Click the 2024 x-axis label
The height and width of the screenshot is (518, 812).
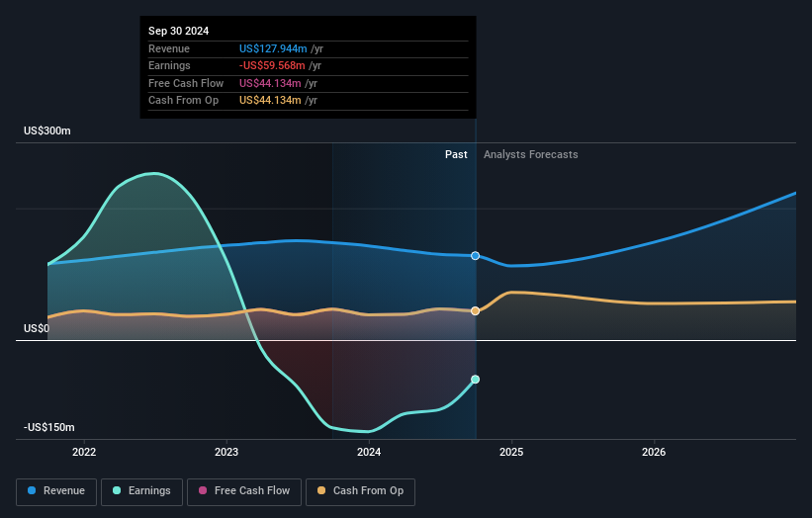tap(369, 453)
